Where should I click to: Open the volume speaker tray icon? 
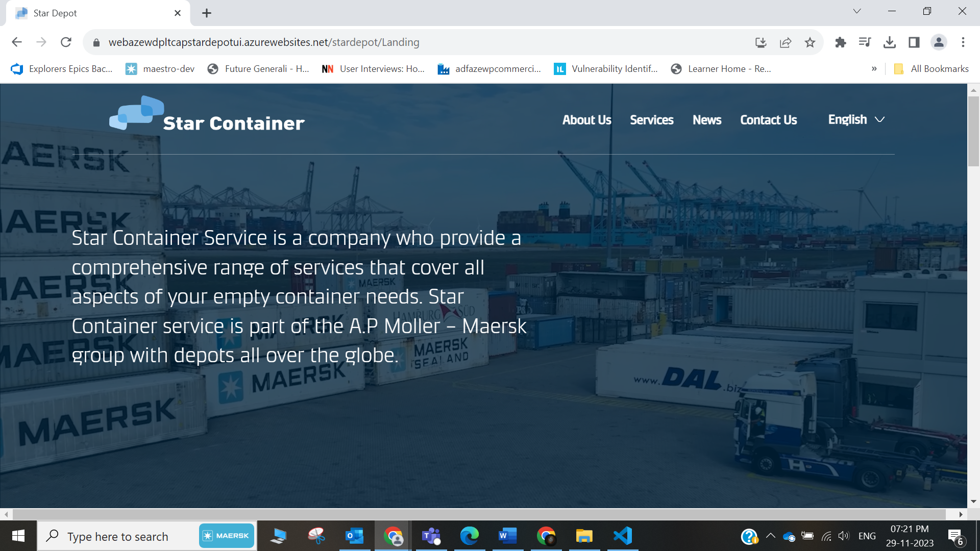point(844,536)
